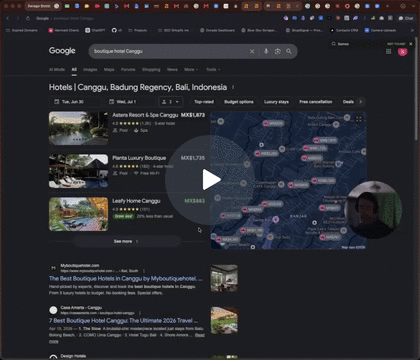Click the Astera Resort photo thumbnail
The image size is (420, 360).
tap(79, 128)
